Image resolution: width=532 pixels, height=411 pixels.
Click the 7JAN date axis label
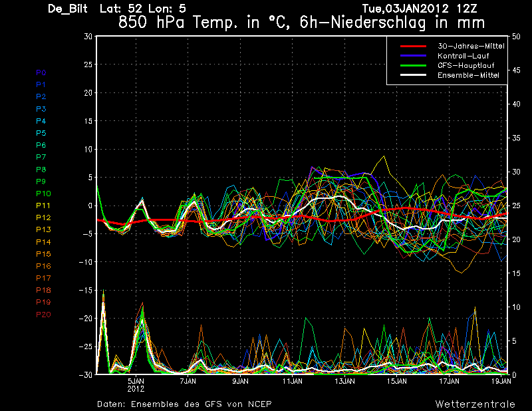[x=188, y=381]
